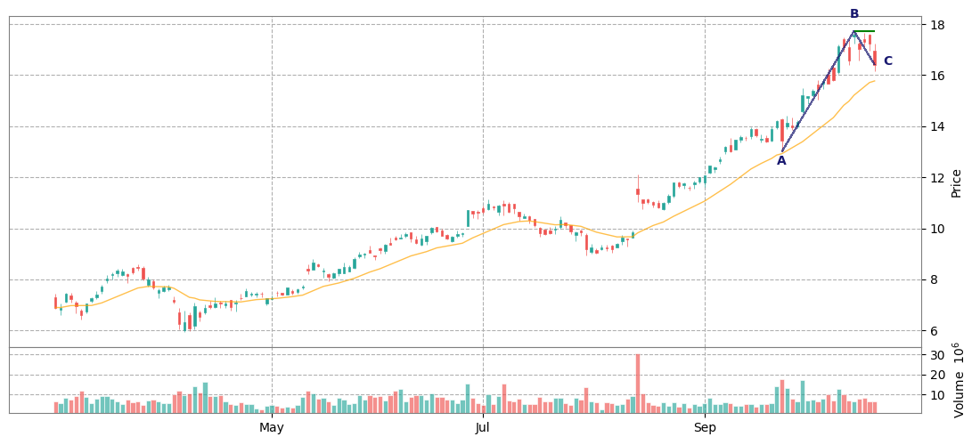Click the pullback label C
Image resolution: width=980 pixels, height=445 pixels.
pos(887,61)
